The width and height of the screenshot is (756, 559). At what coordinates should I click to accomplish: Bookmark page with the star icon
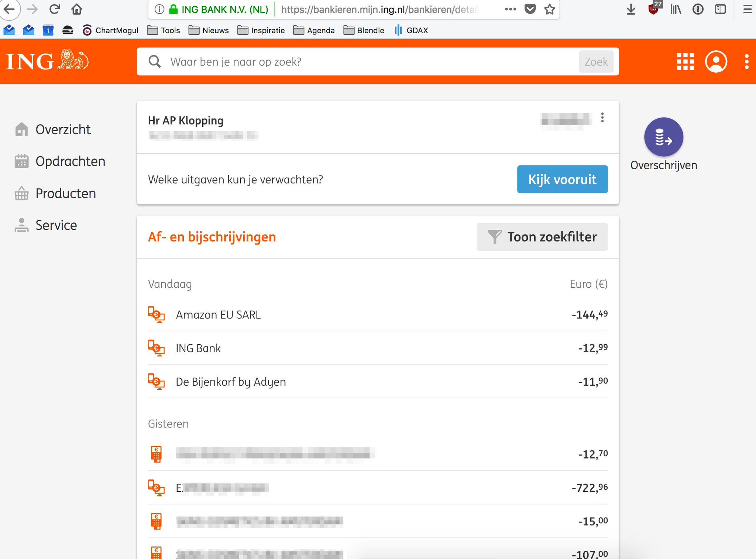550,9
